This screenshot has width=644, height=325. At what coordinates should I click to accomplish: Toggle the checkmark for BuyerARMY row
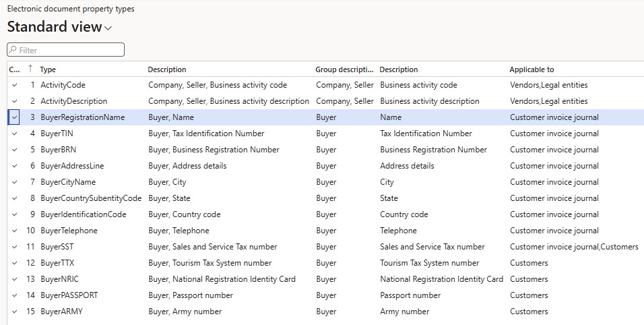coord(15,312)
